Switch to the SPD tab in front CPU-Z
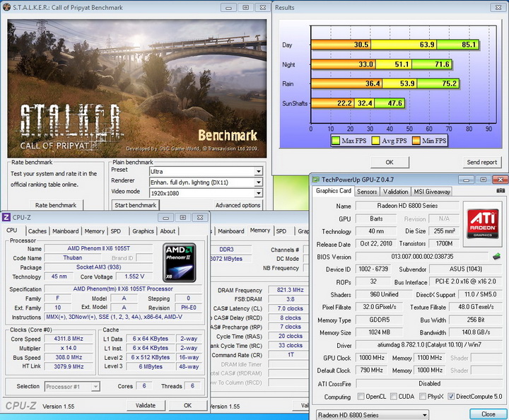509x420 pixels. tap(115, 231)
